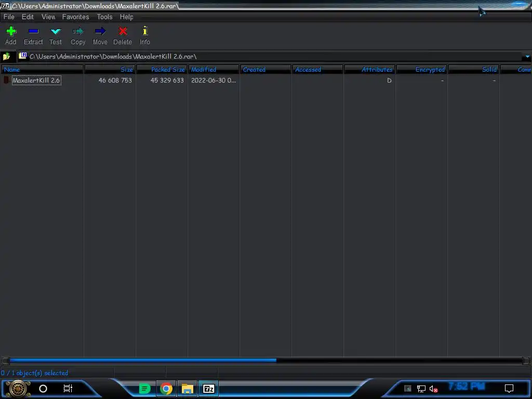The image size is (532, 399).
Task: Click the scrollbar right arrow
Action: 526,361
